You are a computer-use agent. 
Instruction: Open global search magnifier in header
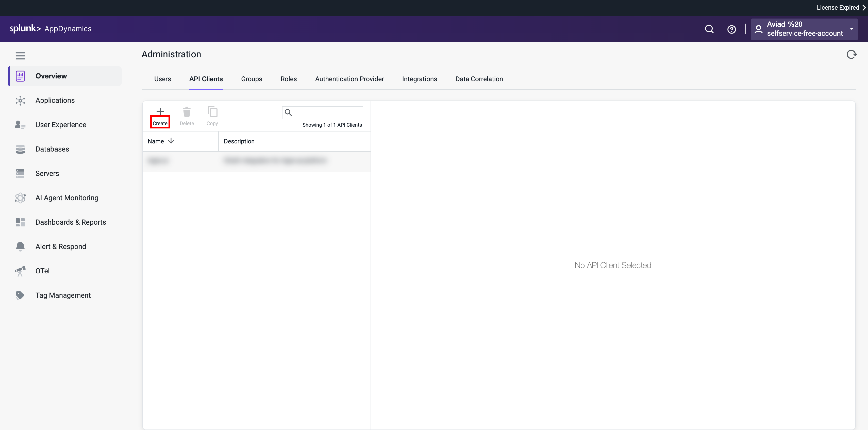(x=709, y=29)
